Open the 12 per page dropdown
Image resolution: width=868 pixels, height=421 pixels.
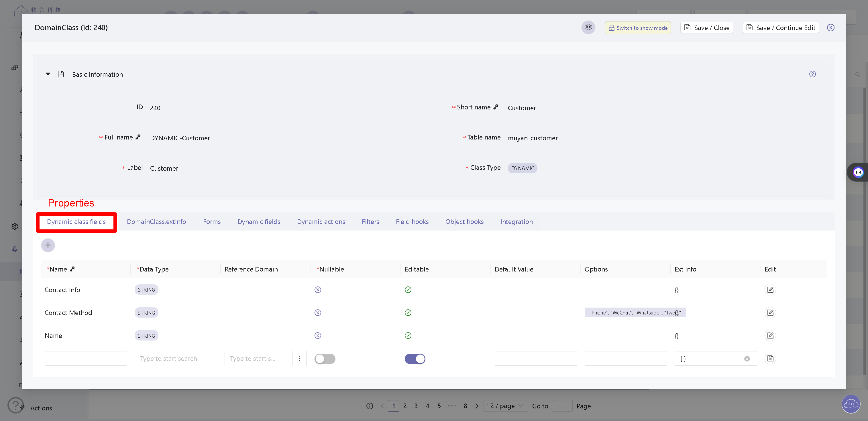505,406
